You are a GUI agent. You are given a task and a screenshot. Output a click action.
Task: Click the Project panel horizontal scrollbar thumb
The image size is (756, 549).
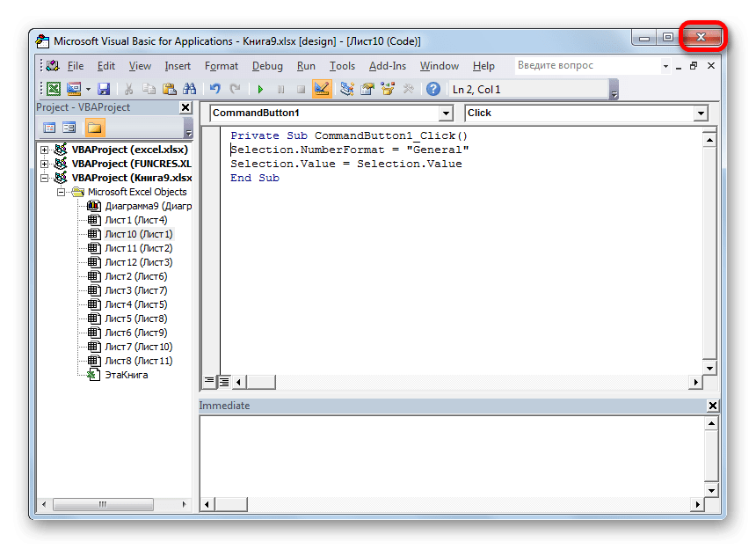[101, 505]
